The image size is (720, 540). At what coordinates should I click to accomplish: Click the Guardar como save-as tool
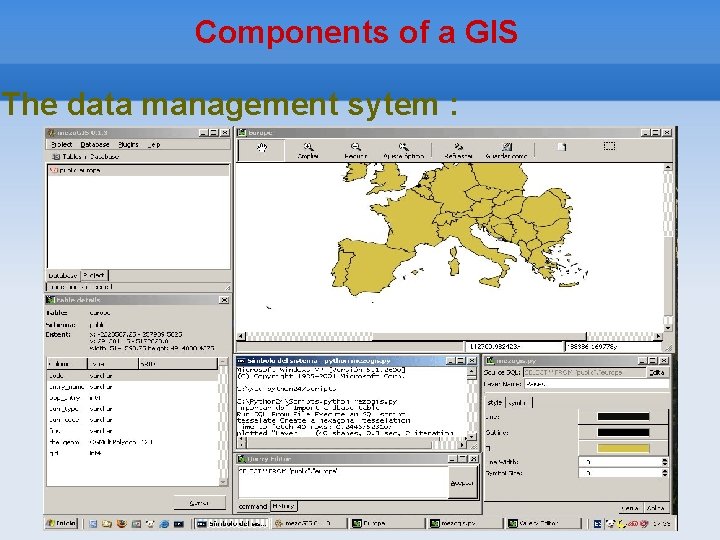point(506,150)
